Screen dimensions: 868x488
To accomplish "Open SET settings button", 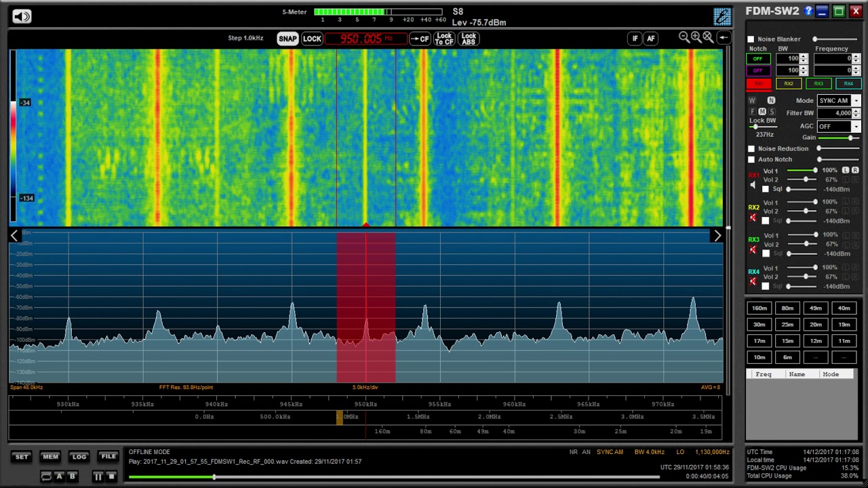I will point(22,457).
